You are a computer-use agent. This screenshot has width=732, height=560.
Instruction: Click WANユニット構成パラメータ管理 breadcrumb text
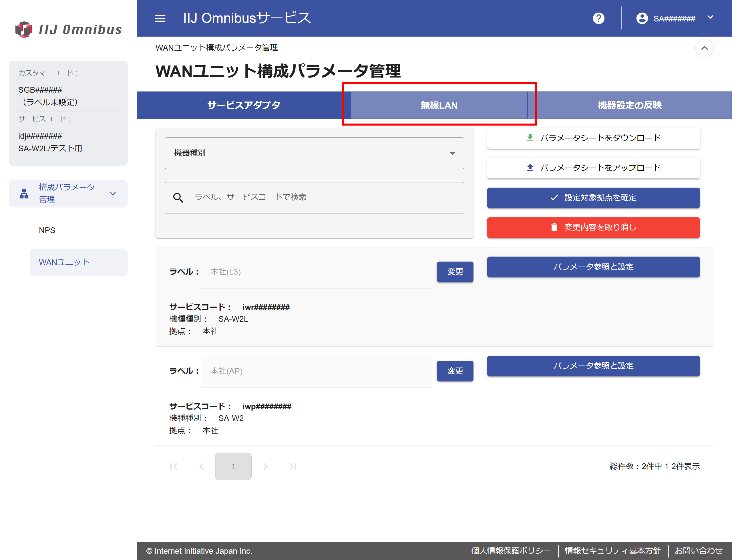click(216, 48)
